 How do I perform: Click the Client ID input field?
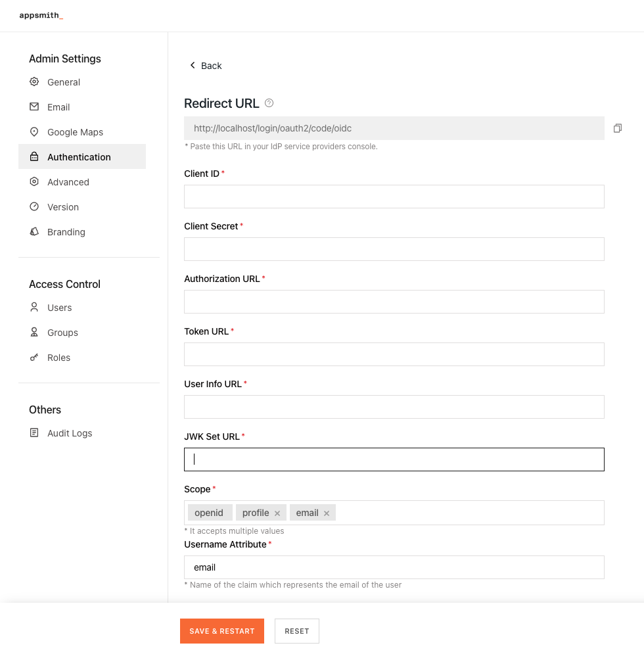point(394,196)
